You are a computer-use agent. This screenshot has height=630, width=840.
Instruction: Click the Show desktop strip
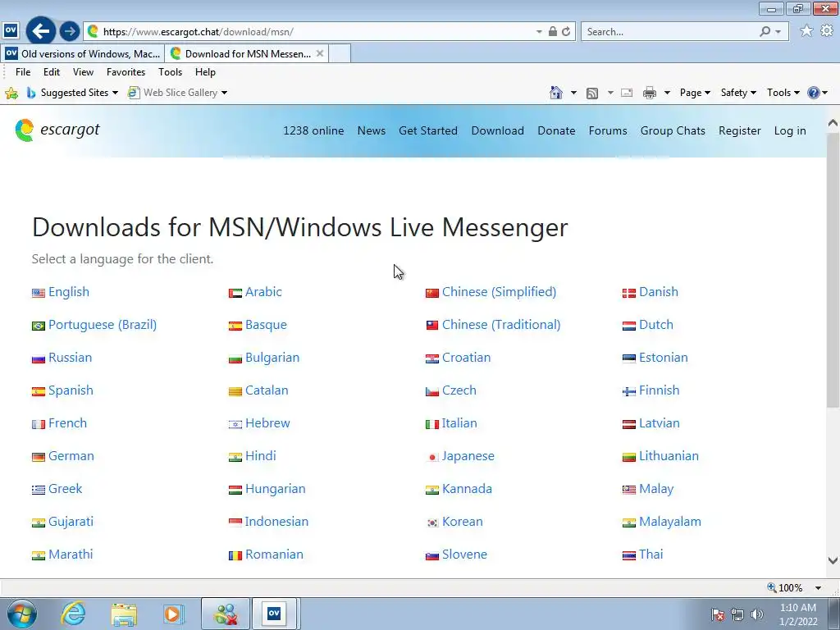coord(834,614)
